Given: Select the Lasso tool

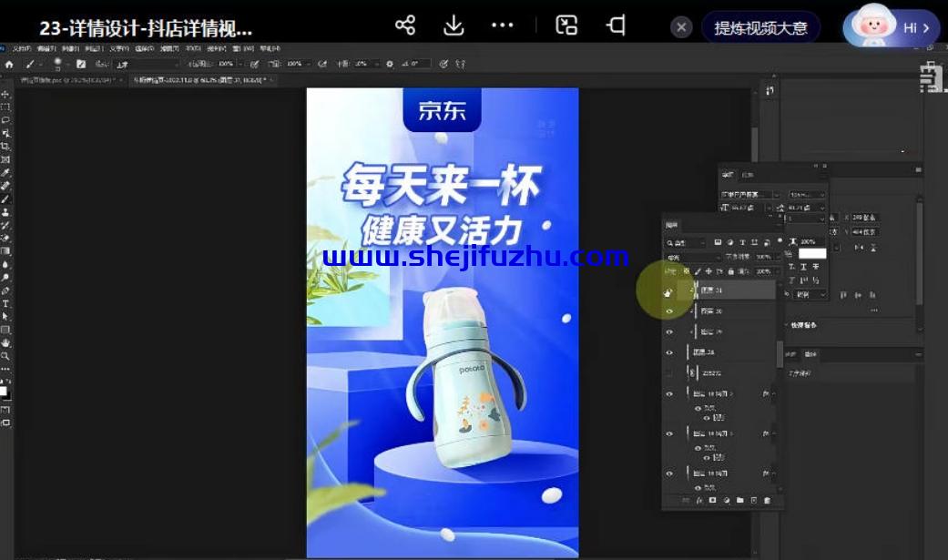Looking at the screenshot, I should [x=5, y=120].
